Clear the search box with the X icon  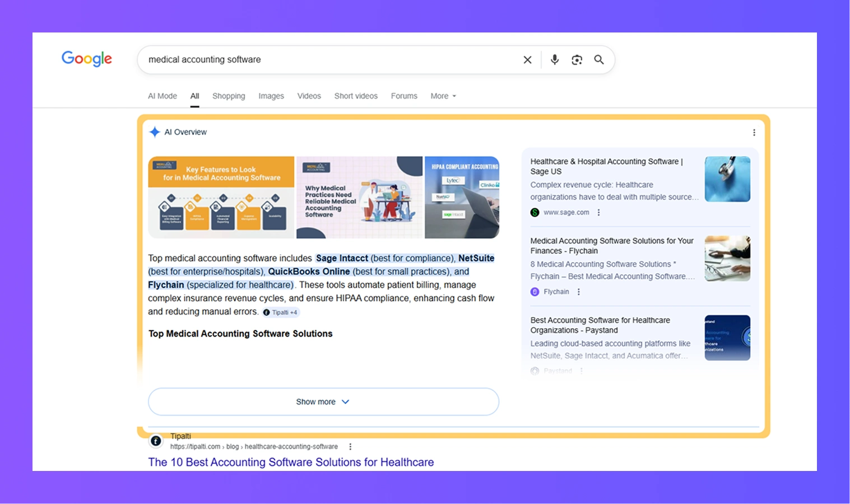pos(527,60)
